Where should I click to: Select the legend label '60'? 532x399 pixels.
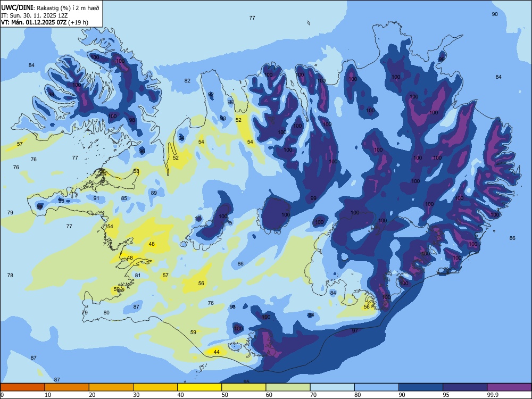click(269, 395)
